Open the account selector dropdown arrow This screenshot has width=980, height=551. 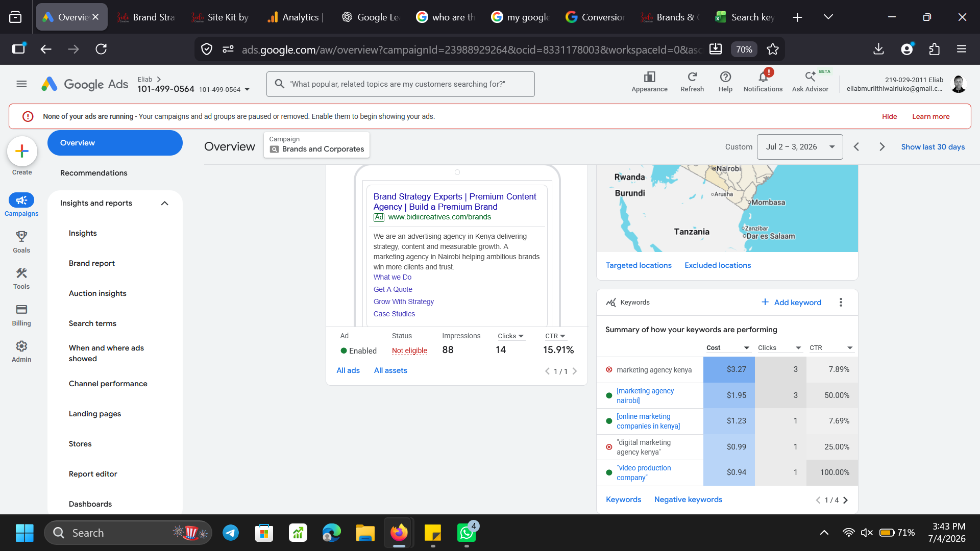(247, 89)
